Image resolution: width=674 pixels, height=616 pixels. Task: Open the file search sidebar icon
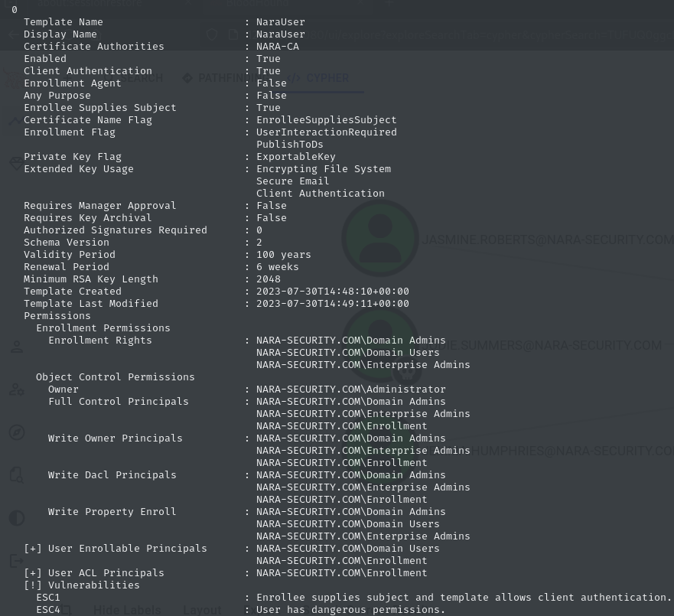16,475
